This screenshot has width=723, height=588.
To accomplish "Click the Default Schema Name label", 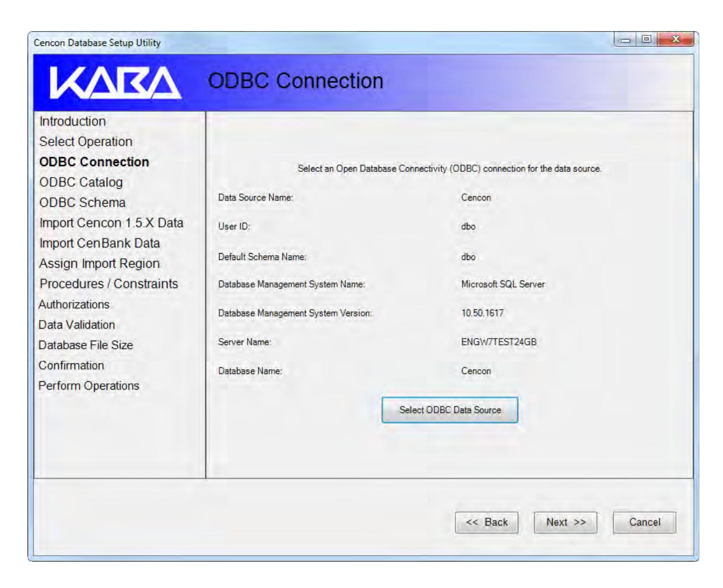I will pos(262,257).
